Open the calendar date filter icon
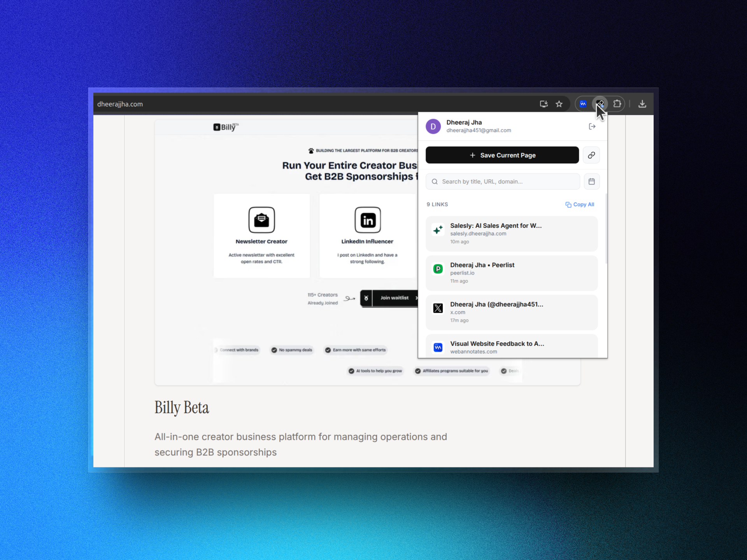The height and width of the screenshot is (560, 747). (591, 182)
